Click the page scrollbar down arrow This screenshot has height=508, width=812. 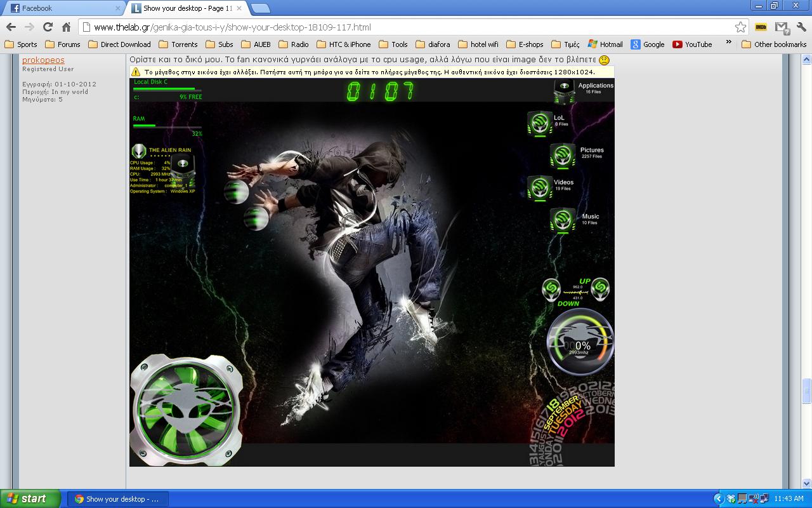[x=806, y=483]
